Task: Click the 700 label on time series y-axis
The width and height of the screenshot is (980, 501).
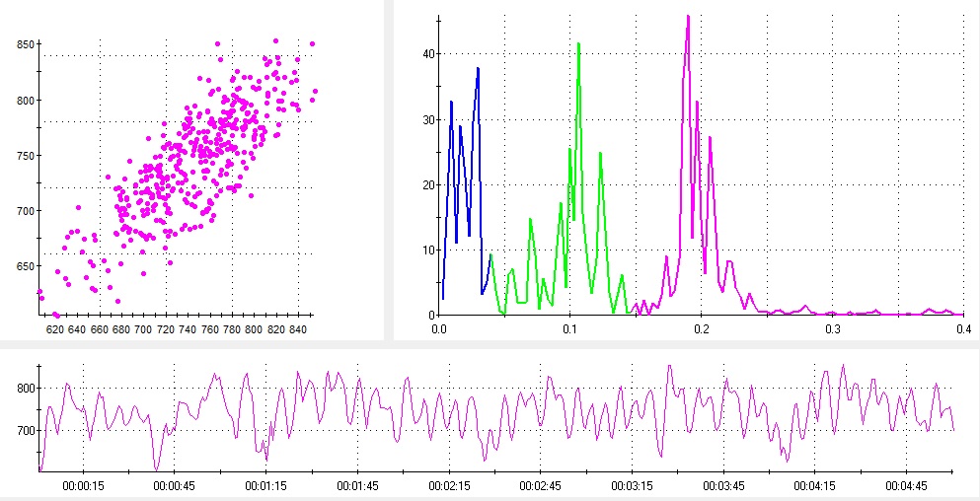Action: point(22,431)
